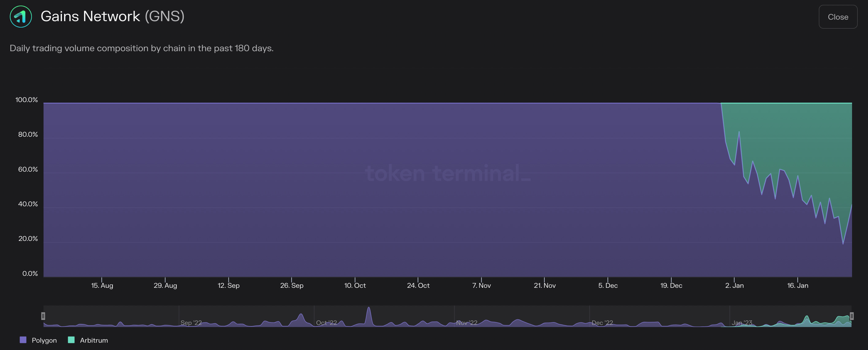Click the 16. Jan x-axis label
This screenshot has height=350, width=868.
pyautogui.click(x=797, y=285)
